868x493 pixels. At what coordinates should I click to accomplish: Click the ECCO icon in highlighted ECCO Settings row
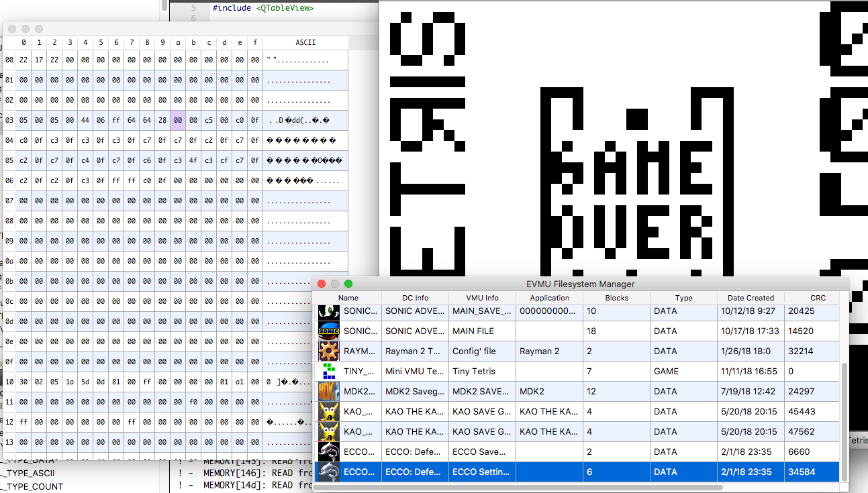[x=328, y=472]
